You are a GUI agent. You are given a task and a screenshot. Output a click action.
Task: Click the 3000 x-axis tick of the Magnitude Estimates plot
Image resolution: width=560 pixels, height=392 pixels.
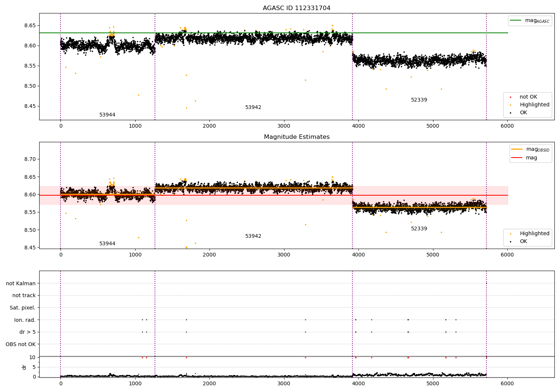pos(284,255)
